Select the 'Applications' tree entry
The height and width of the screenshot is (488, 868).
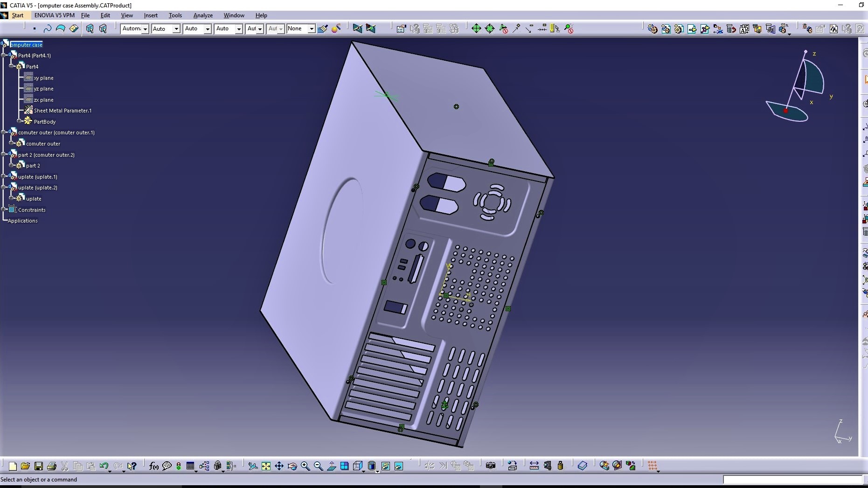click(22, 221)
